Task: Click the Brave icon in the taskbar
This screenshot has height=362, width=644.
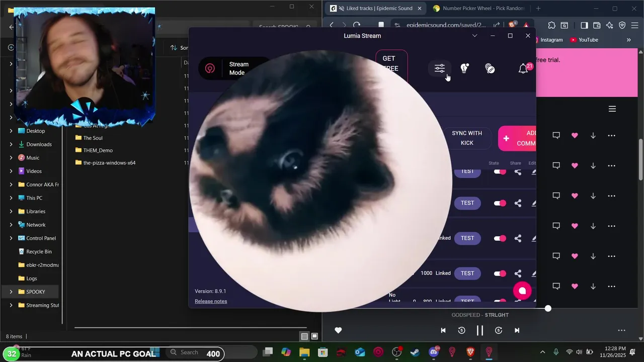Action: (x=470, y=352)
